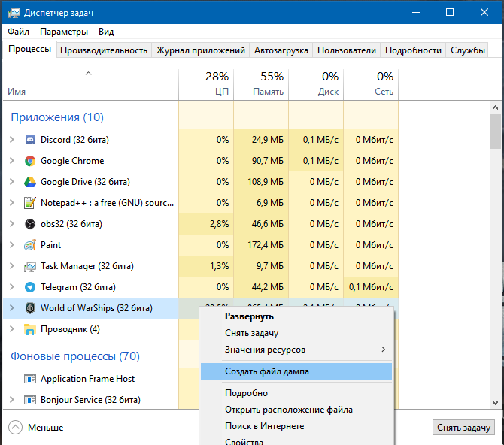
Task: Expand the Telegram process row
Action: point(12,286)
